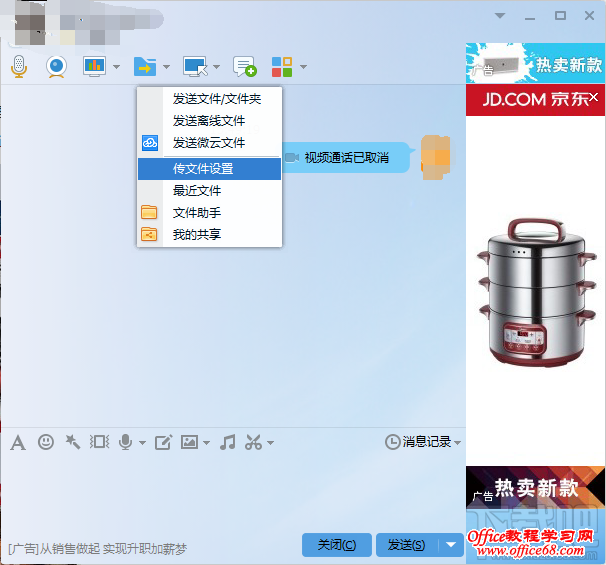Viewport: 606px width, 565px height.
Task: Click the bottom 热卖新款 ad banner
Action: coord(535,487)
